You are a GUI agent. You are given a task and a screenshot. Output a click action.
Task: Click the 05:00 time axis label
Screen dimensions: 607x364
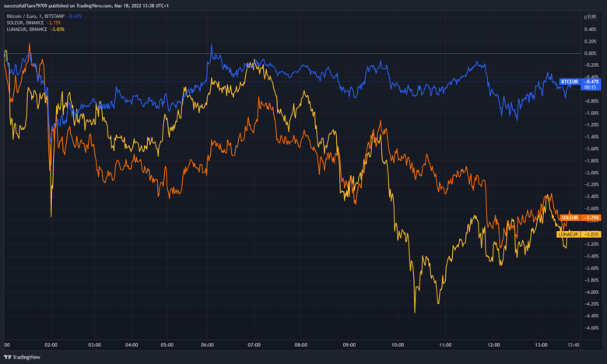(x=167, y=345)
